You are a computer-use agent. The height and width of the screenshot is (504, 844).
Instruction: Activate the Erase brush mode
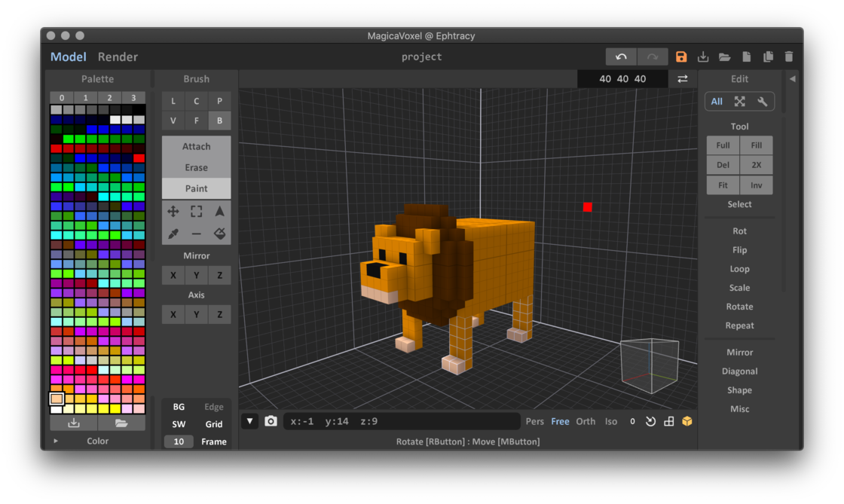196,167
